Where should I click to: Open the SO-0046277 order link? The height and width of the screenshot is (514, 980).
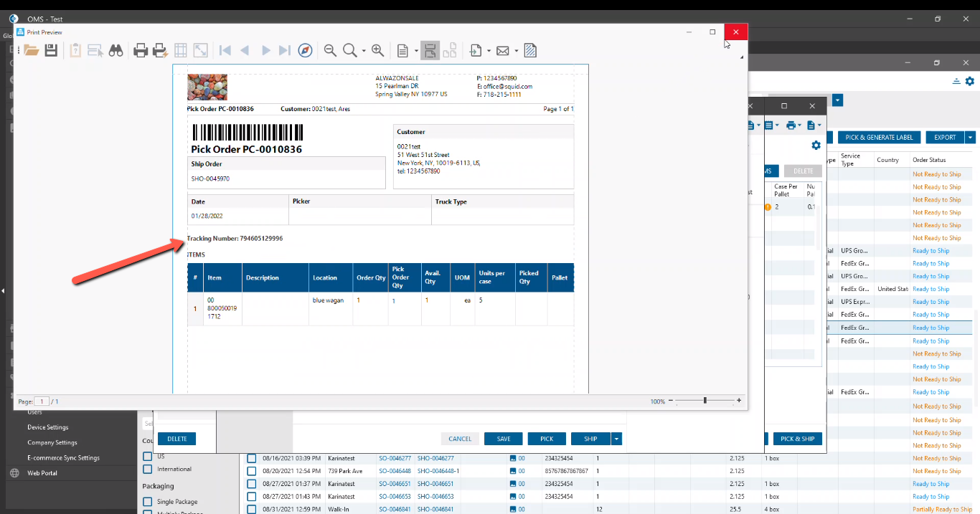coord(395,458)
